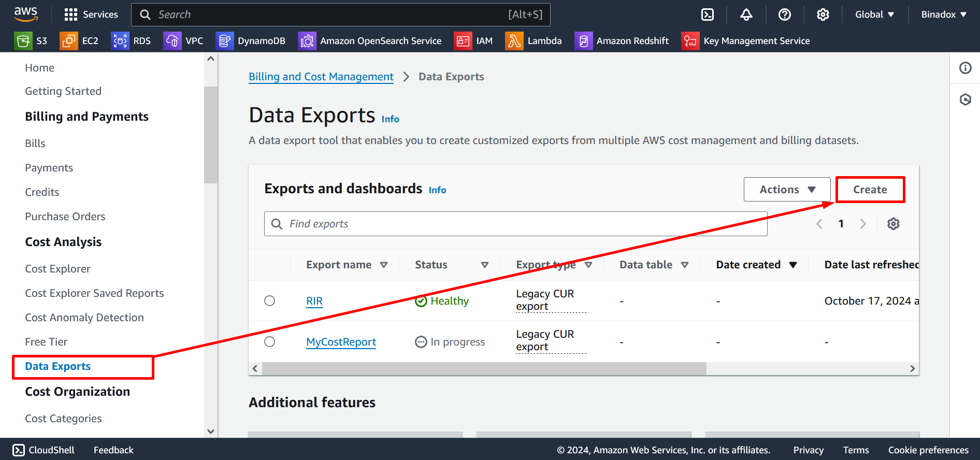980x460 pixels.
Task: Open Home in the sidebar
Action: [x=40, y=68]
